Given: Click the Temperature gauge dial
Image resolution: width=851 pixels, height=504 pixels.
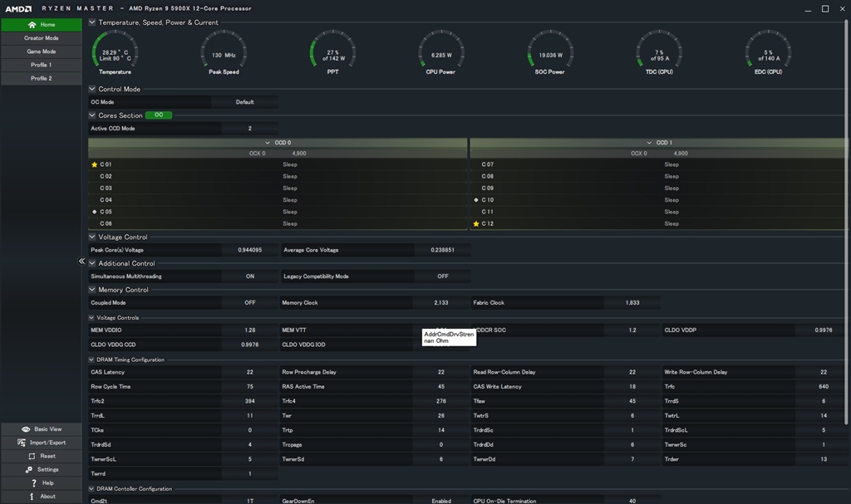Looking at the screenshot, I should coord(115,51).
